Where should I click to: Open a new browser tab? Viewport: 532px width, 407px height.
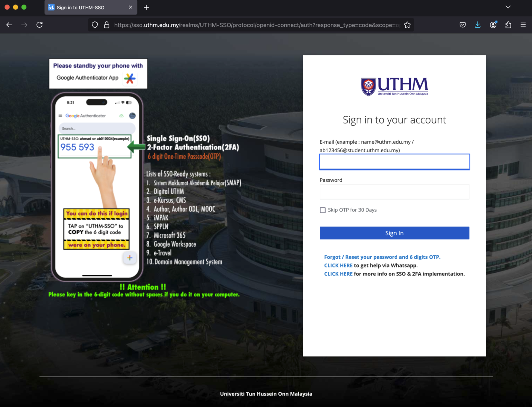[146, 7]
